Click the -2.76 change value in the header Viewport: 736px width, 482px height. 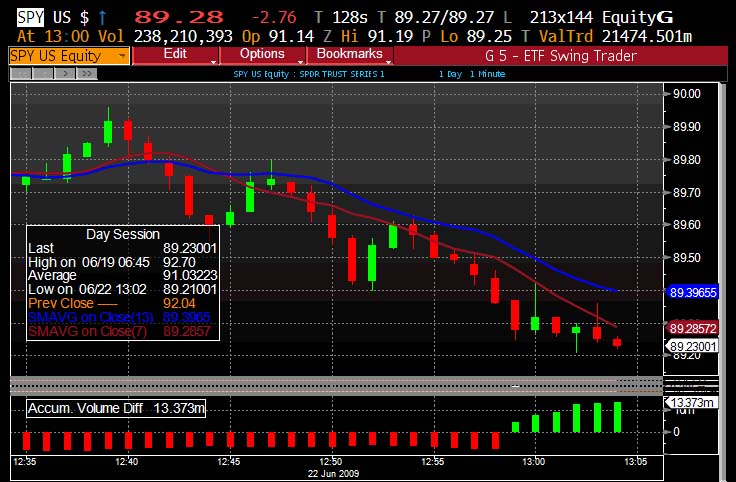tap(274, 18)
